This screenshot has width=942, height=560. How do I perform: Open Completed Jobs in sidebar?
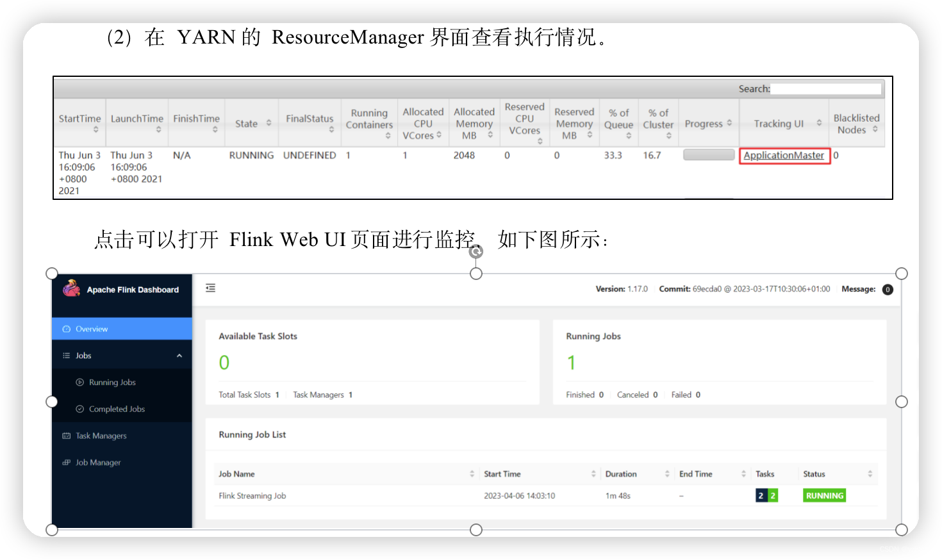(x=122, y=409)
